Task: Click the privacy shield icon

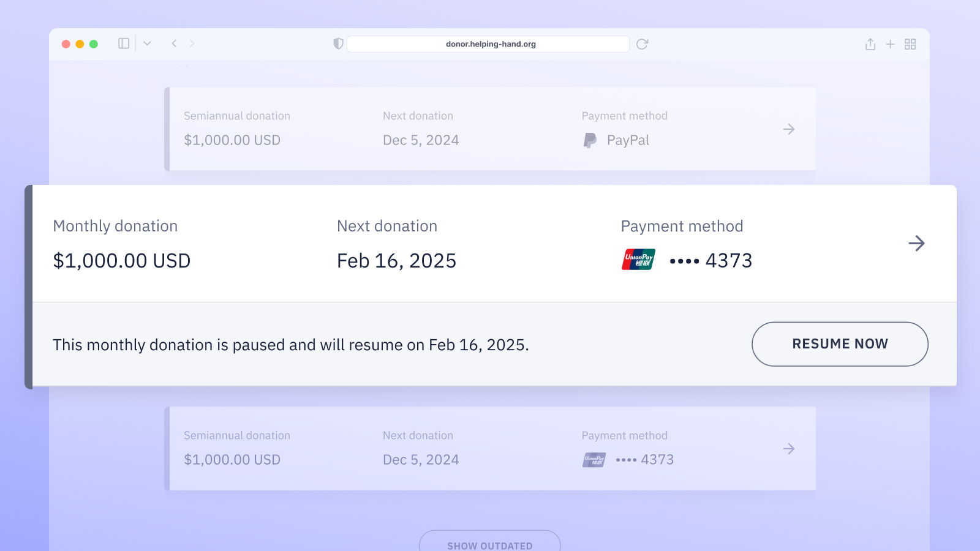Action: (338, 43)
